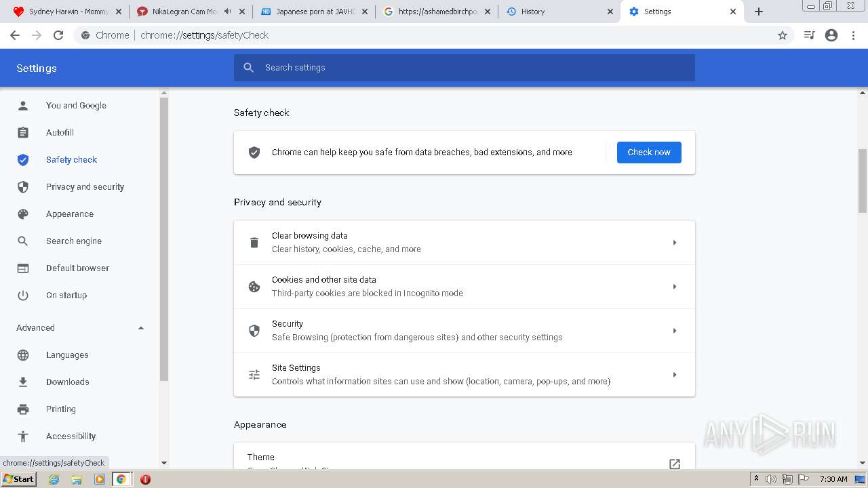Open Accessibility settings in the sidebar

tap(71, 436)
